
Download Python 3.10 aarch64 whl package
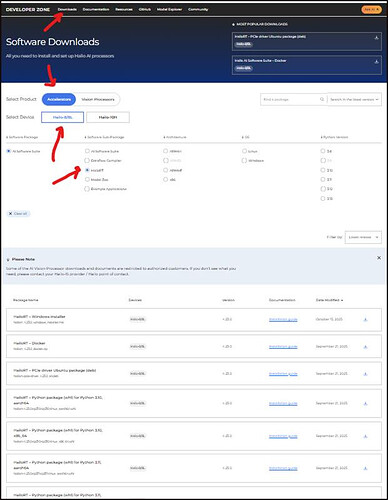365,403
